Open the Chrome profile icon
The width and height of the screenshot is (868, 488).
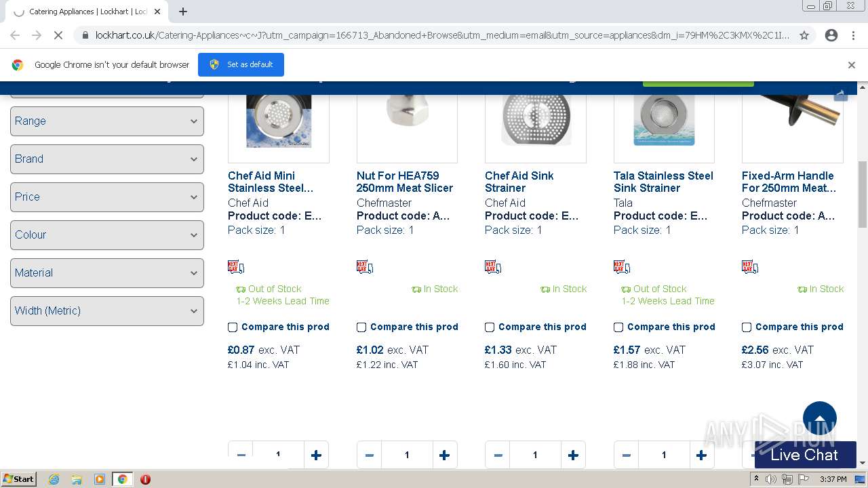[x=831, y=35]
